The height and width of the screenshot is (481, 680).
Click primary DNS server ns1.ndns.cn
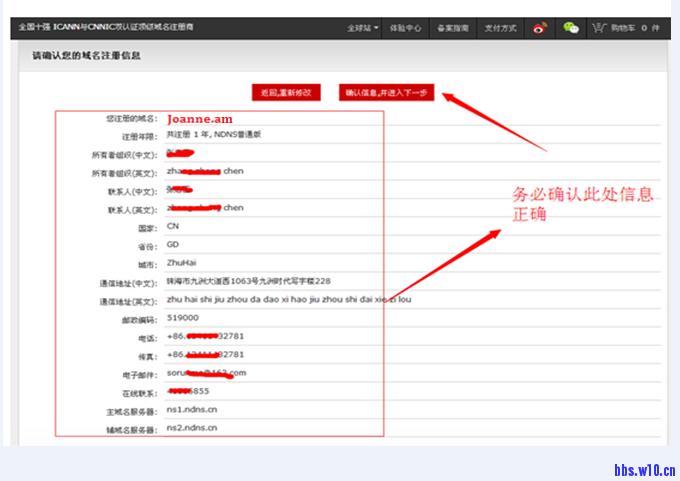point(192,409)
